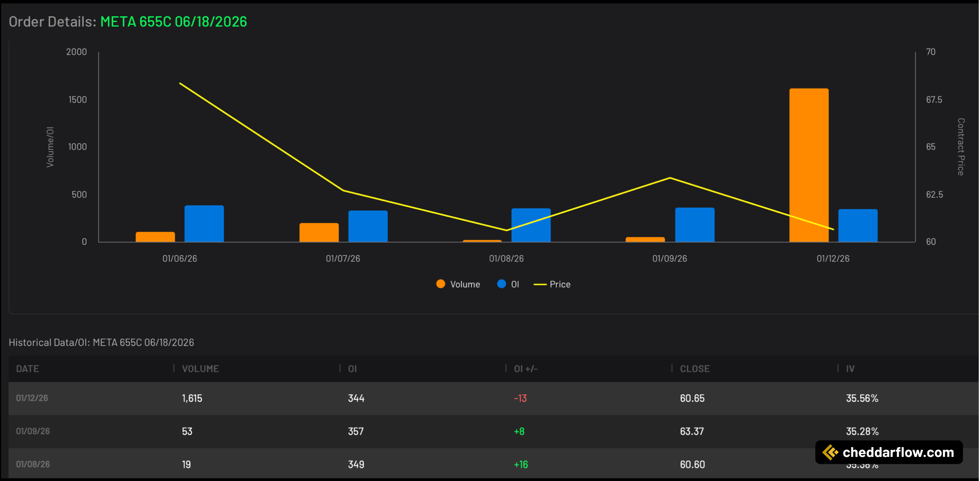The width and height of the screenshot is (980, 481).
Task: Click the orange Volume bar for 01/09/26
Action: point(645,239)
